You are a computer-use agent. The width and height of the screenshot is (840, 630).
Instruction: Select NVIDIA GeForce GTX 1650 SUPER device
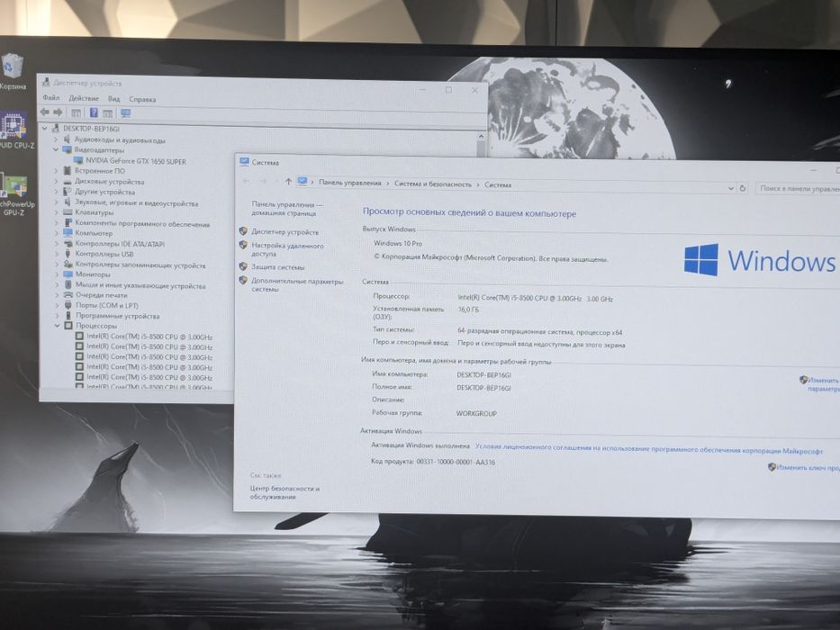click(136, 161)
